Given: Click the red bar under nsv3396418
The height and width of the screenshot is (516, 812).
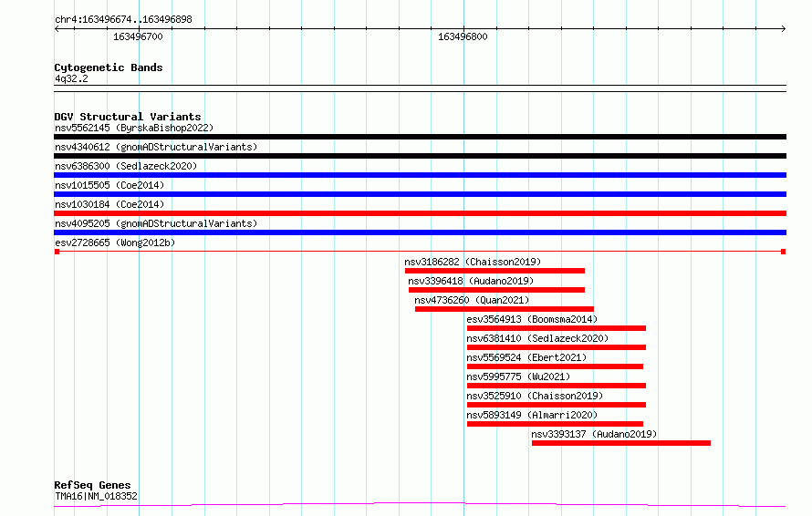Looking at the screenshot, I should point(496,290).
